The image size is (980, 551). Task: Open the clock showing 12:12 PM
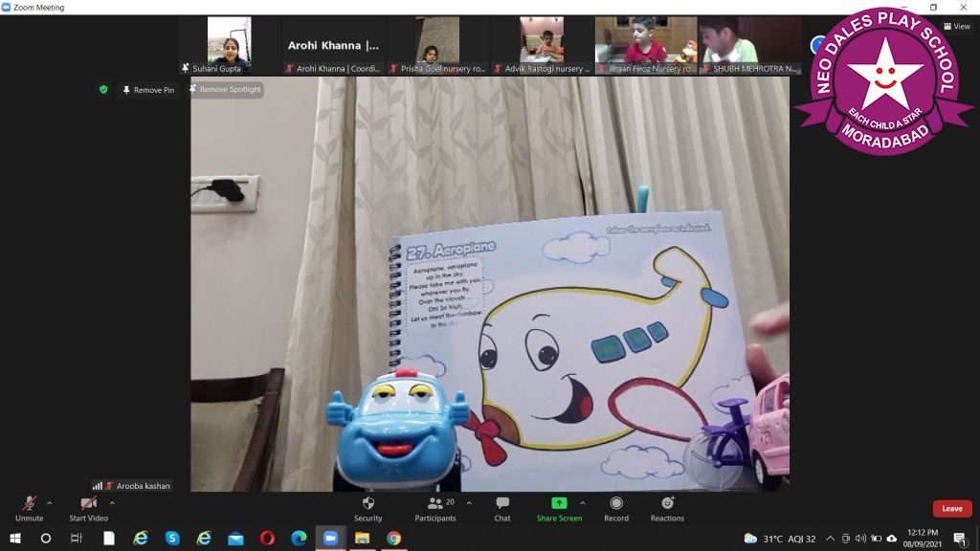(x=923, y=539)
